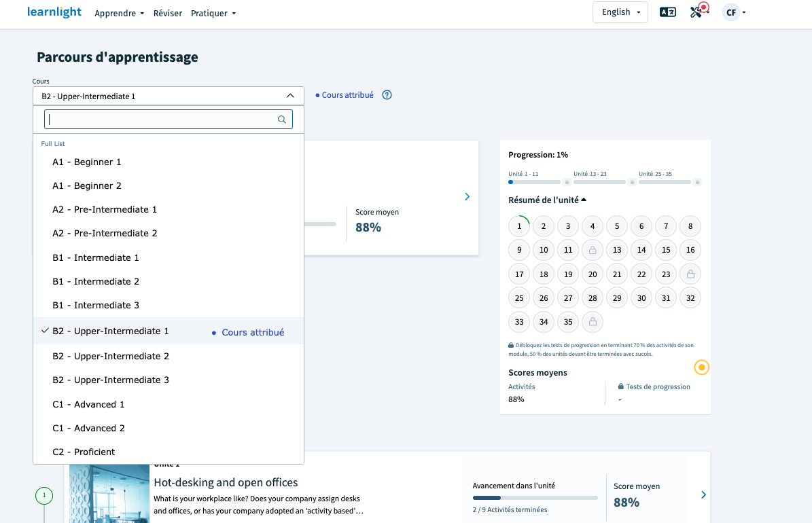Open the translation icon in header
The width and height of the screenshot is (812, 523).
(x=667, y=12)
